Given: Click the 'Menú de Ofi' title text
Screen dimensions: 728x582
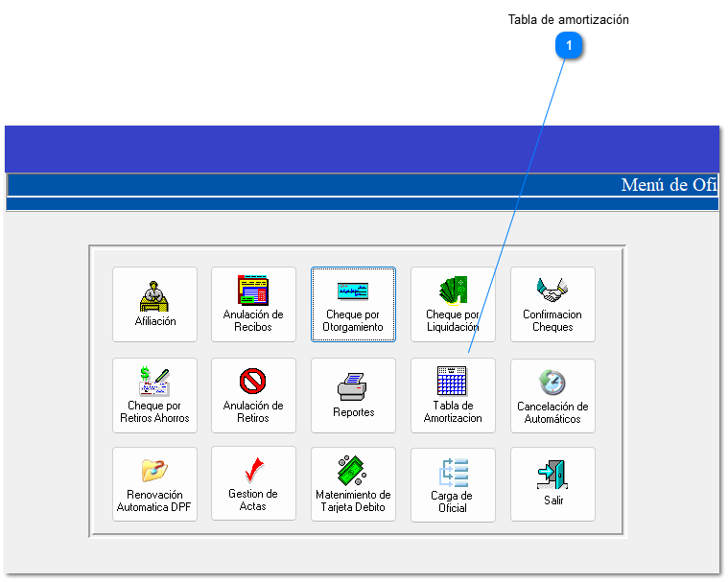Looking at the screenshot, I should coord(668,185).
